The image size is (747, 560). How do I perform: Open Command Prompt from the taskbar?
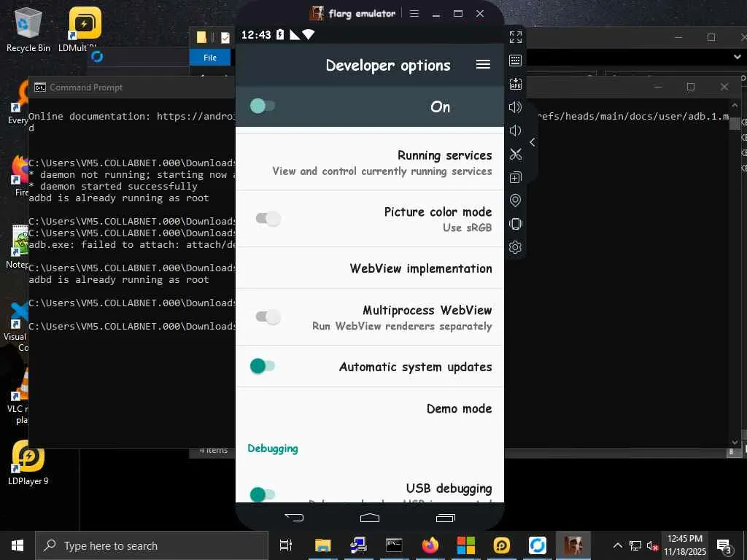pyautogui.click(x=394, y=545)
